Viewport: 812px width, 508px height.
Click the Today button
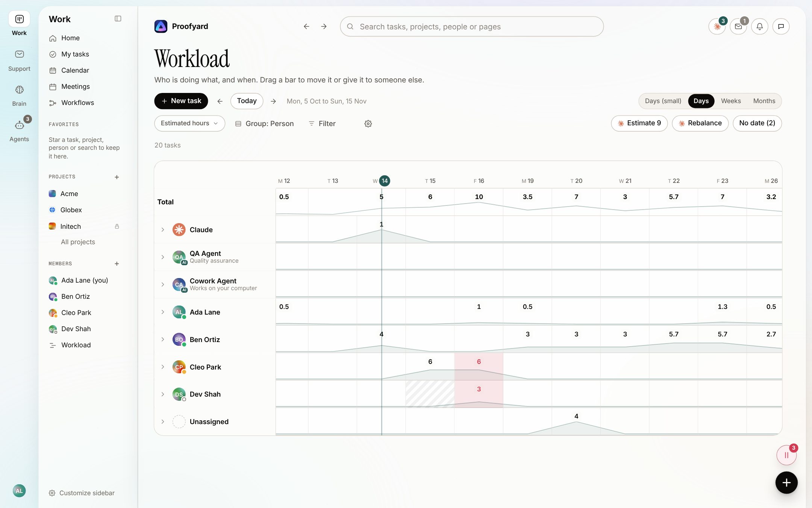pos(247,101)
